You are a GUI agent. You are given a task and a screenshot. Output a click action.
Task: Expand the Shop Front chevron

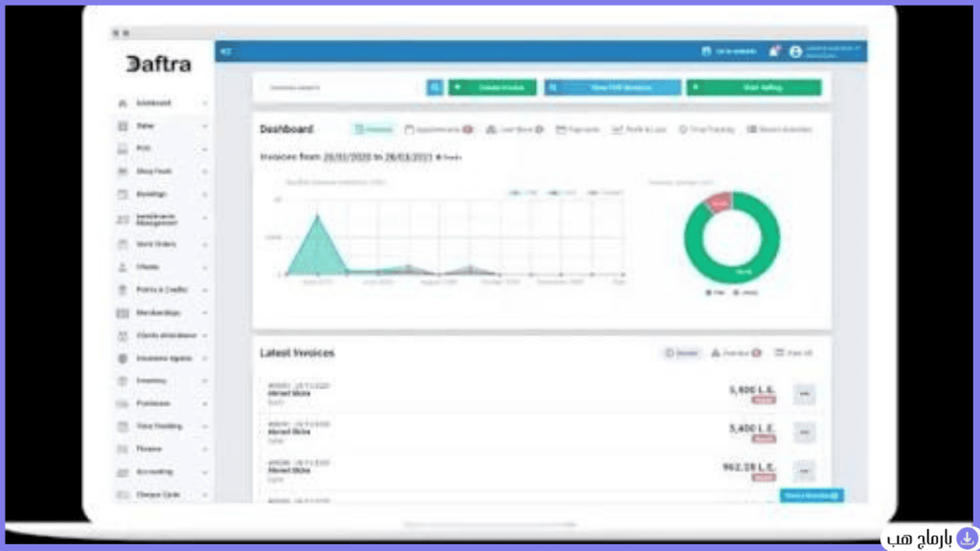coord(205,172)
